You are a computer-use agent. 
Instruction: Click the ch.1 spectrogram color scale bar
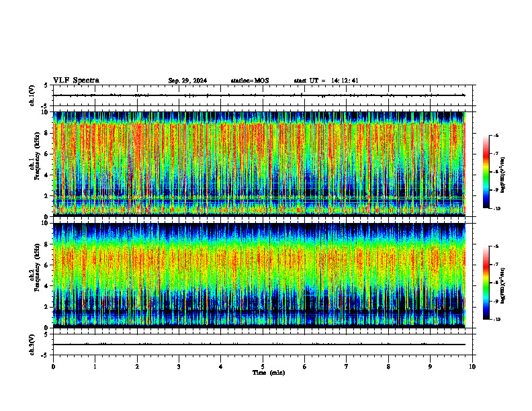[x=486, y=172]
